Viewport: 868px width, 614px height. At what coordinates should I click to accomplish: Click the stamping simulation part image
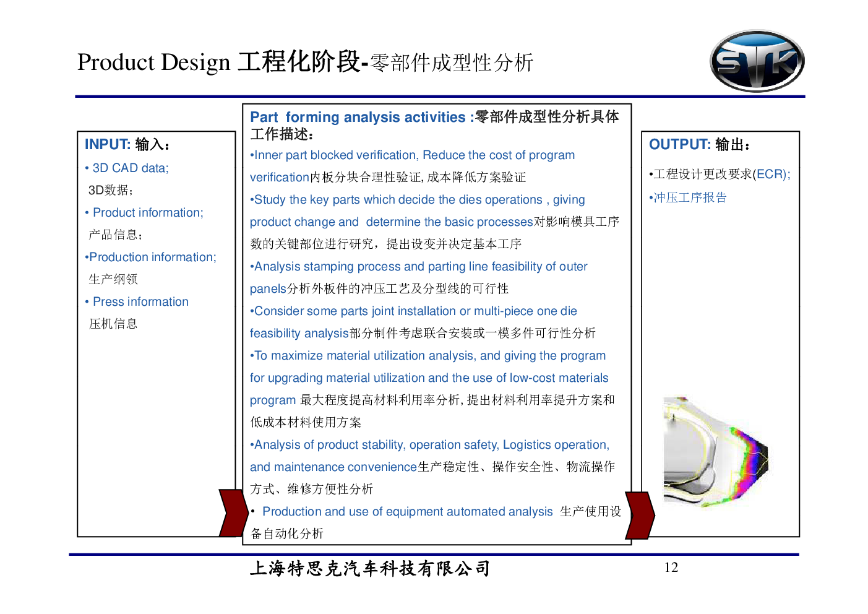click(716, 452)
